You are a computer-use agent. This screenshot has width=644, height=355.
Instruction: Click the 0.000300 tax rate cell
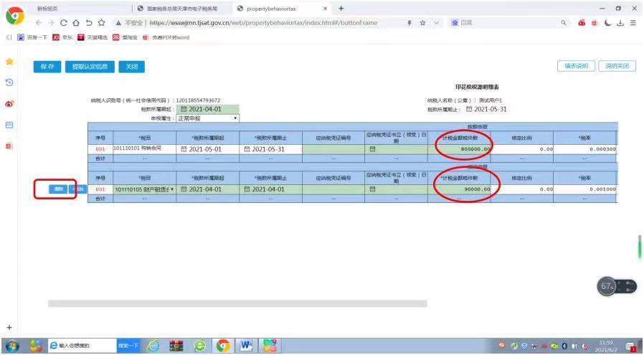click(x=585, y=149)
